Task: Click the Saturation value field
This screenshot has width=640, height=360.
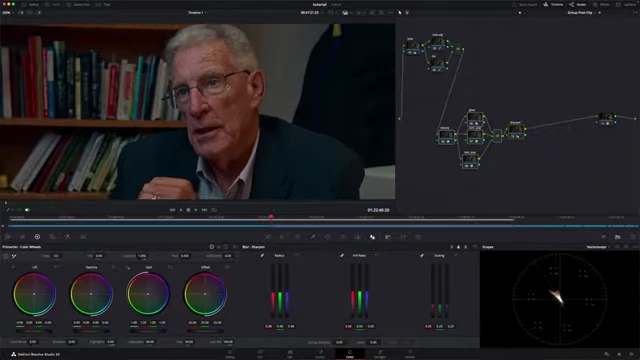Action: click(x=150, y=342)
